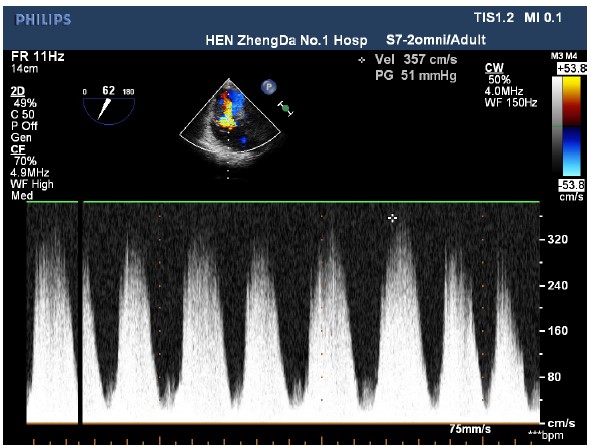591x446 pixels.
Task: Click the blue P probe orientation marker
Action: click(268, 87)
